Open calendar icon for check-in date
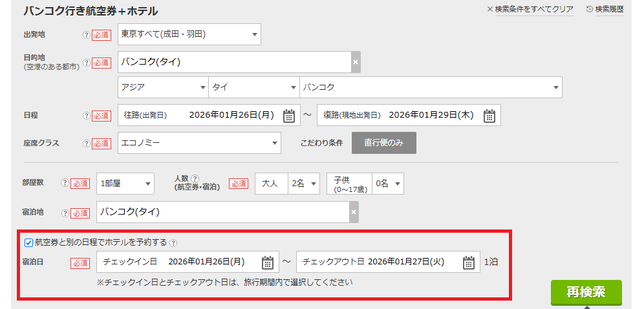The width and height of the screenshot is (644, 309). click(x=267, y=262)
